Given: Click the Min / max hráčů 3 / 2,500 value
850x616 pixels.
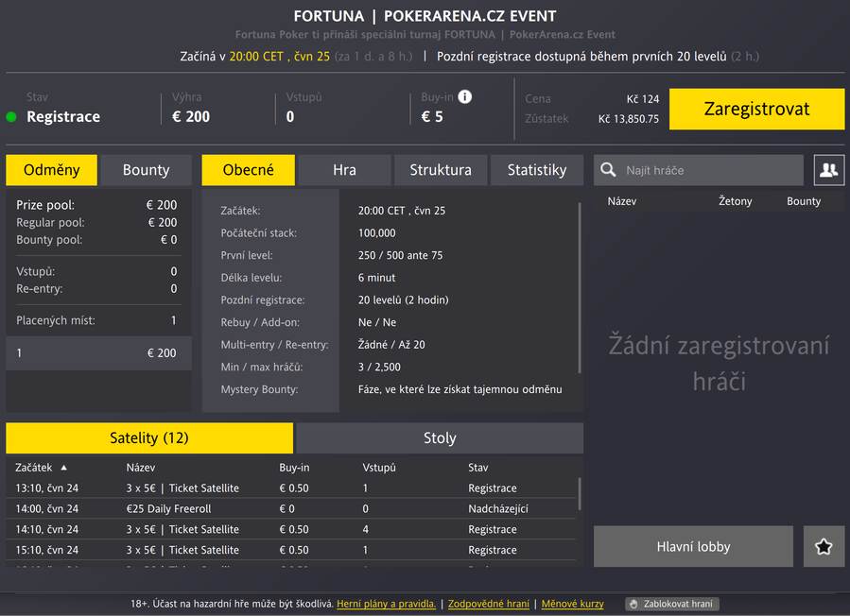Looking at the screenshot, I should coord(379,367).
